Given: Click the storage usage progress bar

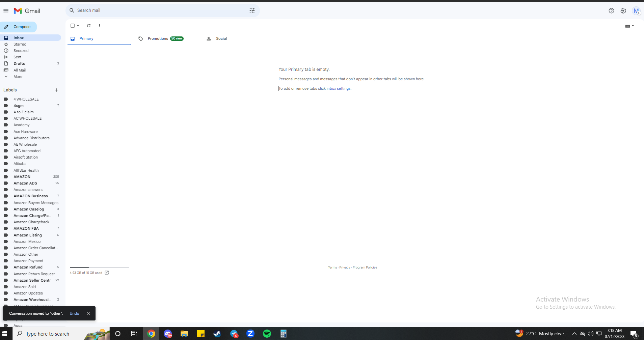Looking at the screenshot, I should pyautogui.click(x=99, y=267).
